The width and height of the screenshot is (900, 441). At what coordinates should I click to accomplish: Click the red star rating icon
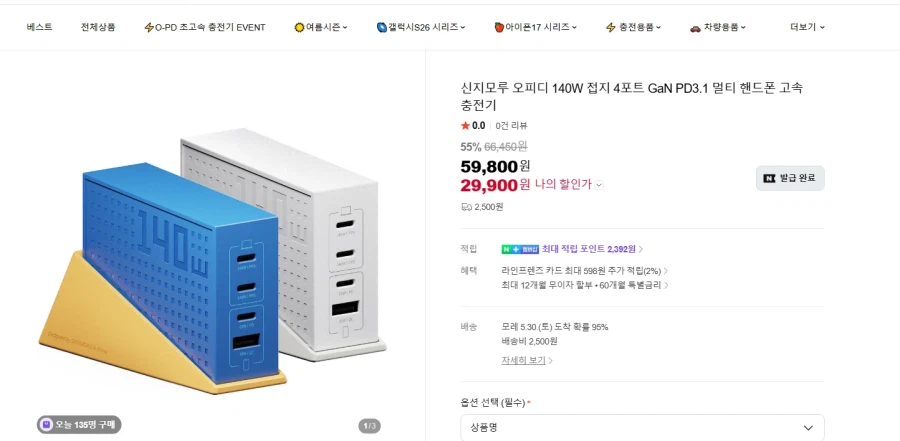pyautogui.click(x=465, y=126)
